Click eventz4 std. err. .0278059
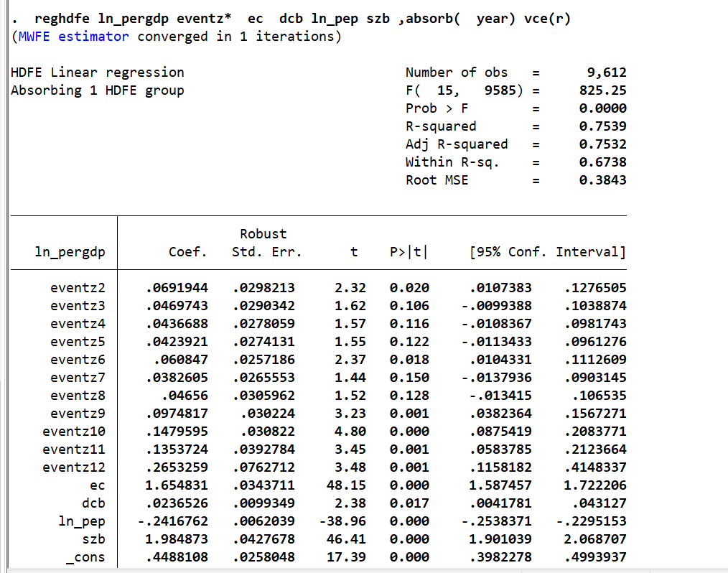Viewport: 728px width, 573px height. (263, 324)
